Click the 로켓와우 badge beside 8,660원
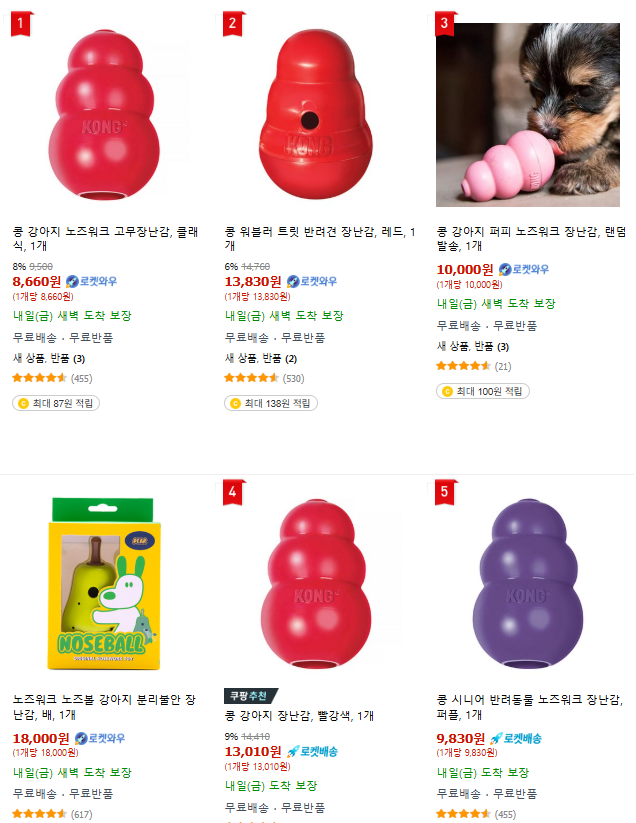This screenshot has height=823, width=636. click(91, 281)
